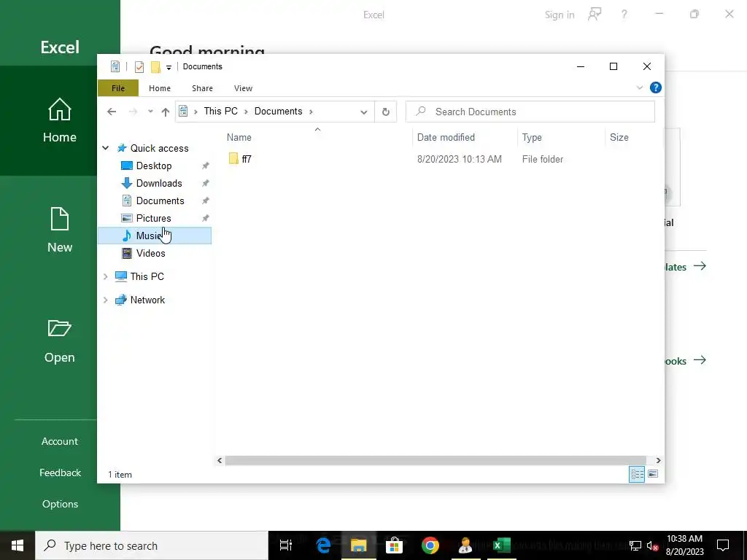Open the notification center icon

click(x=723, y=545)
